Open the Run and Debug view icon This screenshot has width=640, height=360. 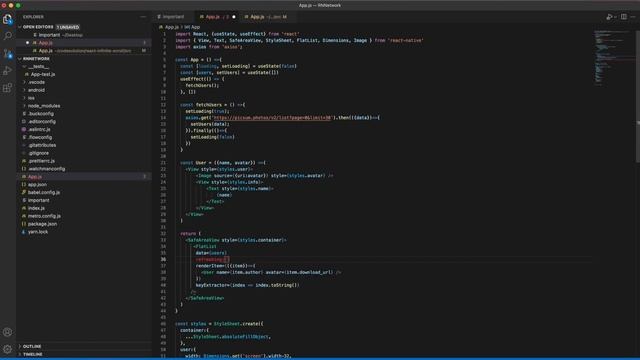pos(7,71)
